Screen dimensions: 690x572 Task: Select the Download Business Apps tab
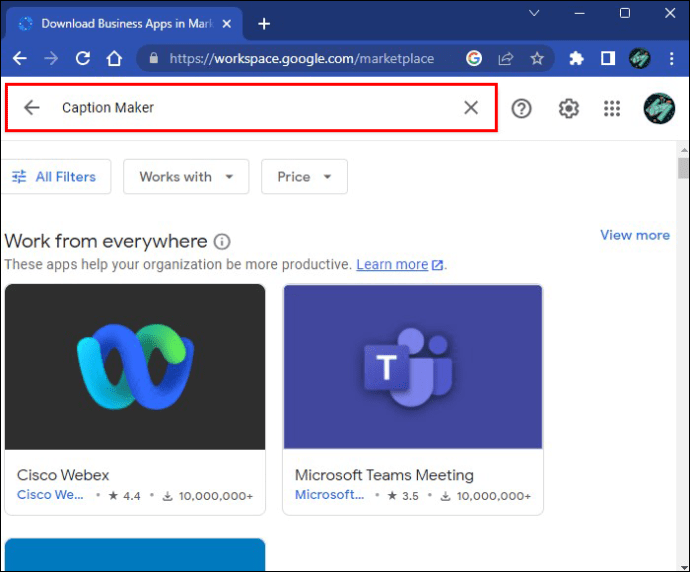pos(124,24)
